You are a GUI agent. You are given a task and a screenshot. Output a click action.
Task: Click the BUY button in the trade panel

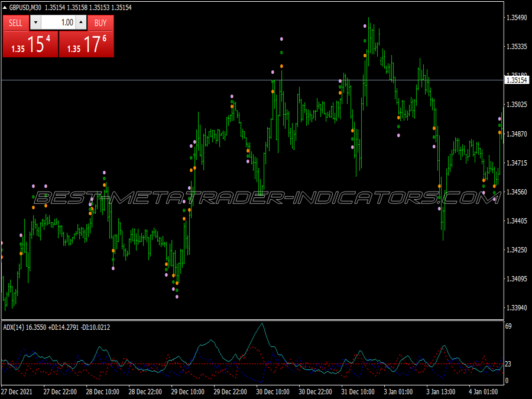pos(100,22)
